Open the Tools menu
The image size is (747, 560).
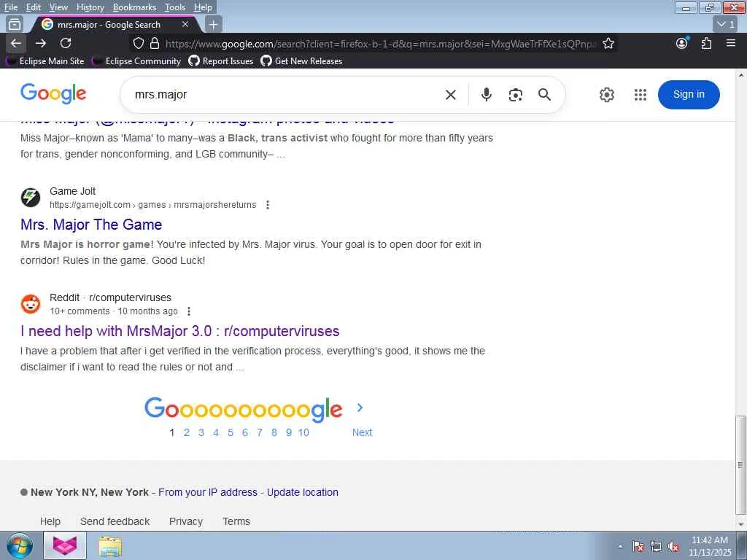pyautogui.click(x=175, y=7)
